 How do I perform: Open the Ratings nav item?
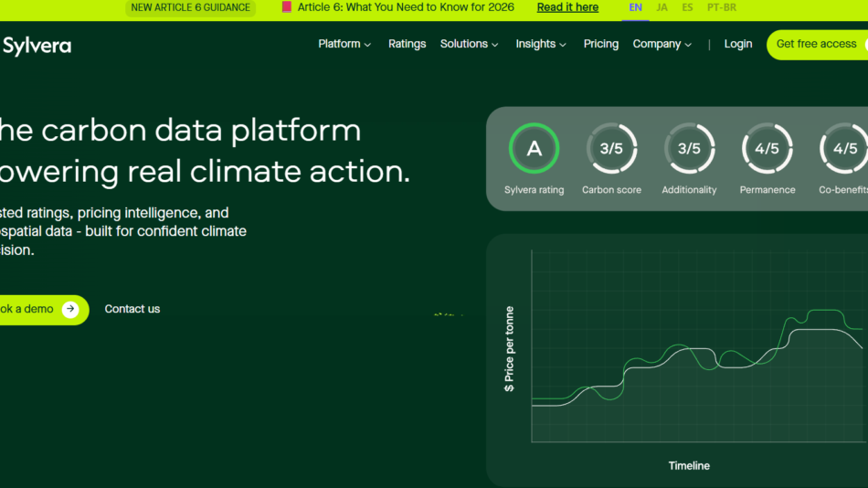(407, 44)
